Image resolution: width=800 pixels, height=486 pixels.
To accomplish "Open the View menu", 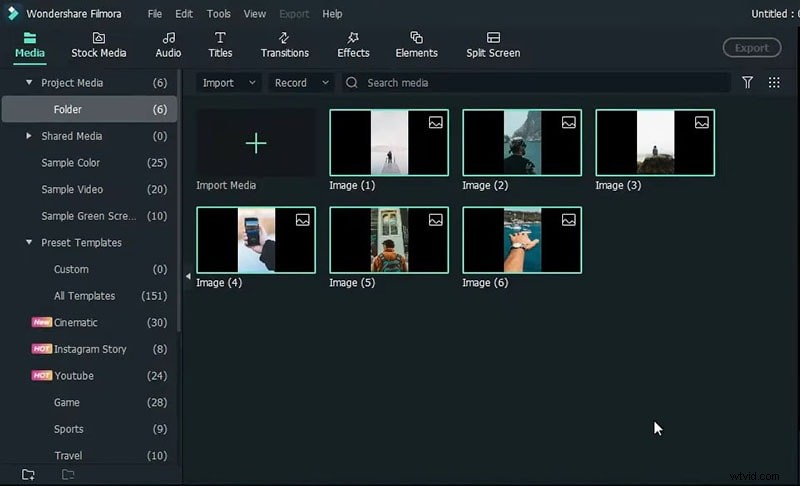I will coord(255,14).
